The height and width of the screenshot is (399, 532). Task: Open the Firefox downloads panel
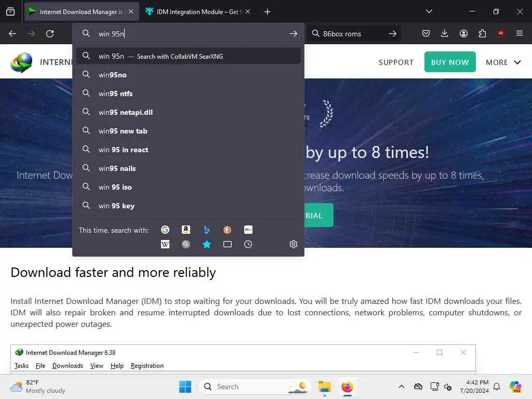click(x=445, y=33)
